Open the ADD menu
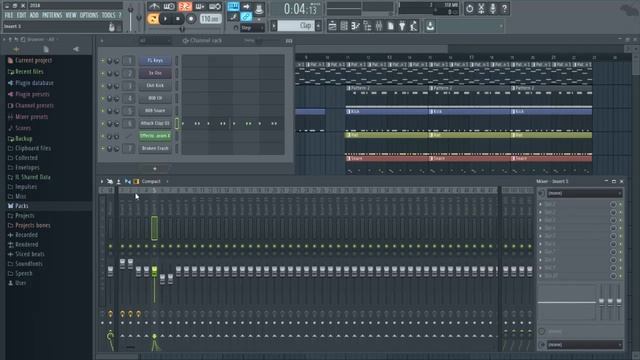Viewport: 640px width, 360px height. coord(34,16)
